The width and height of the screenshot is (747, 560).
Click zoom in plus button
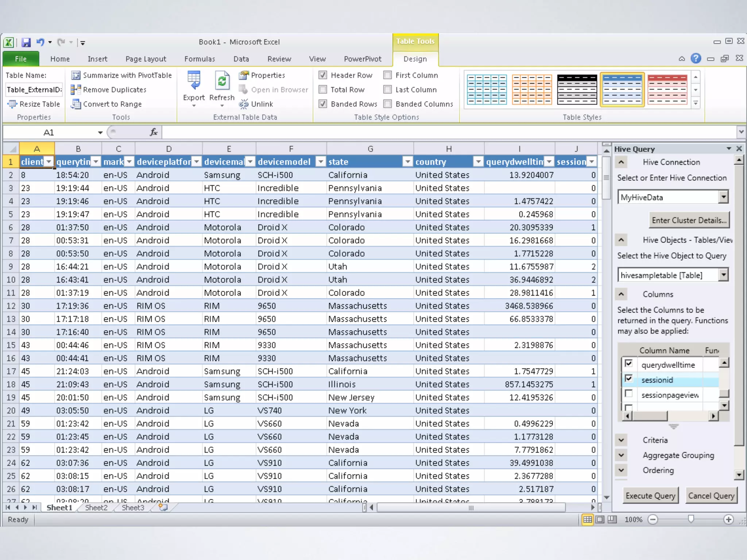(729, 520)
